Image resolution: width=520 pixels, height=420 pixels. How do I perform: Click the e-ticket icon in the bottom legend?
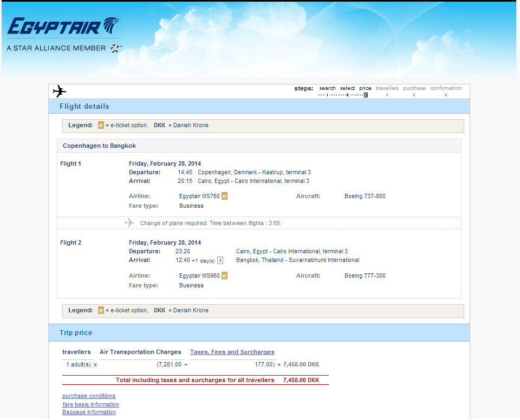click(x=101, y=311)
